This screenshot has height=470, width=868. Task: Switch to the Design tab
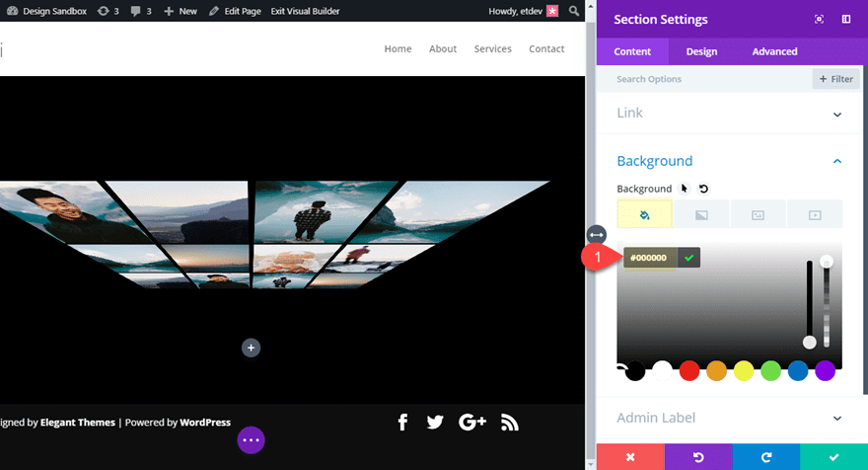pos(701,51)
